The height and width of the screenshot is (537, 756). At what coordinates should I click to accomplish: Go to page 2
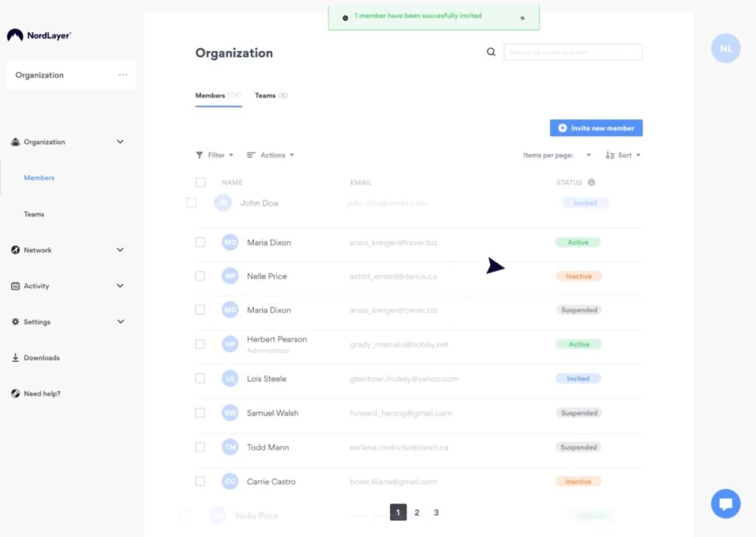(x=417, y=513)
